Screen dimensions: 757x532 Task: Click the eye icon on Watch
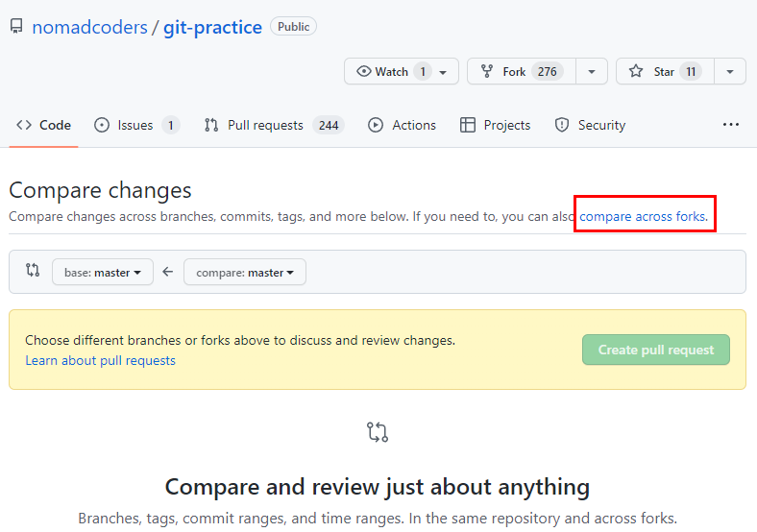click(x=363, y=71)
